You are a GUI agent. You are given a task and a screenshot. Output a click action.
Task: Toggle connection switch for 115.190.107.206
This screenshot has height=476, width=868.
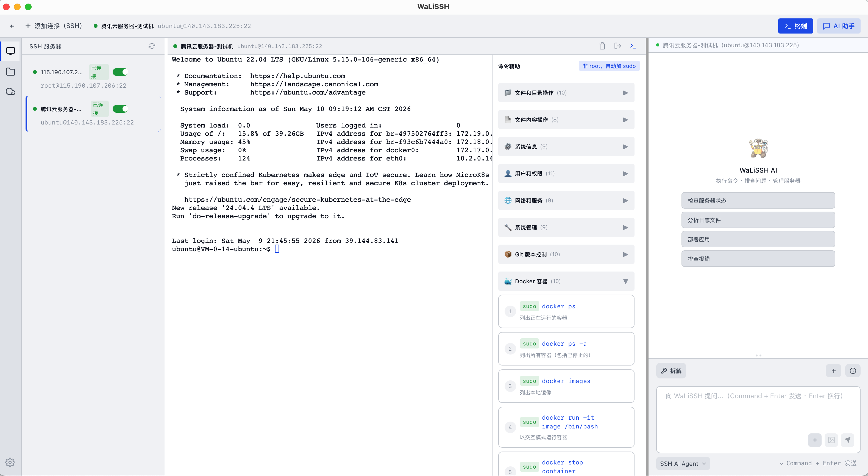click(120, 72)
